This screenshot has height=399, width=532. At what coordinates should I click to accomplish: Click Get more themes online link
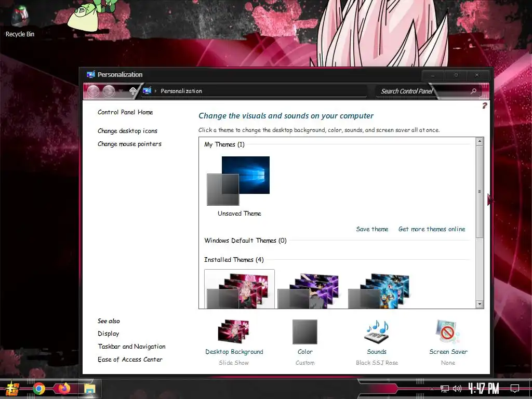[x=432, y=229]
